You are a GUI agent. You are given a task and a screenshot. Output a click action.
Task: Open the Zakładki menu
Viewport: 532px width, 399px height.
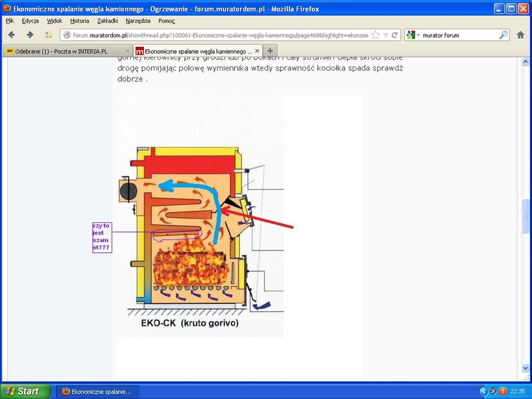pyautogui.click(x=107, y=21)
